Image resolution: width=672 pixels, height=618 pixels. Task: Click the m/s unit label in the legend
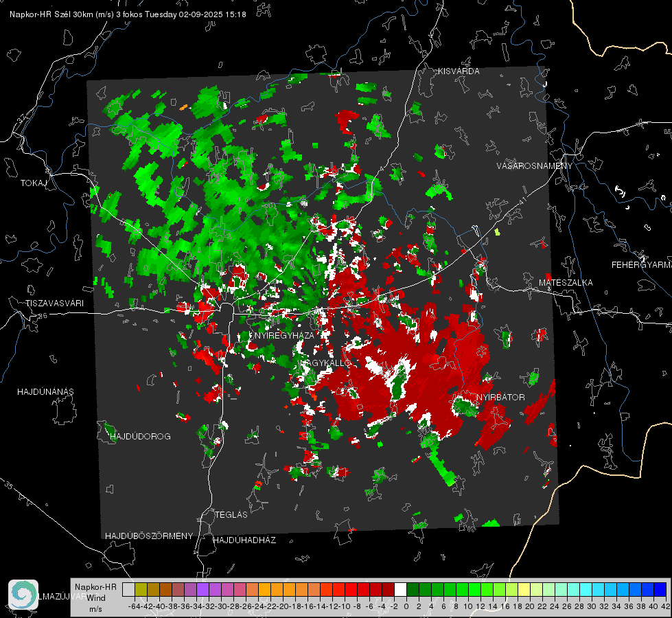coord(95,609)
